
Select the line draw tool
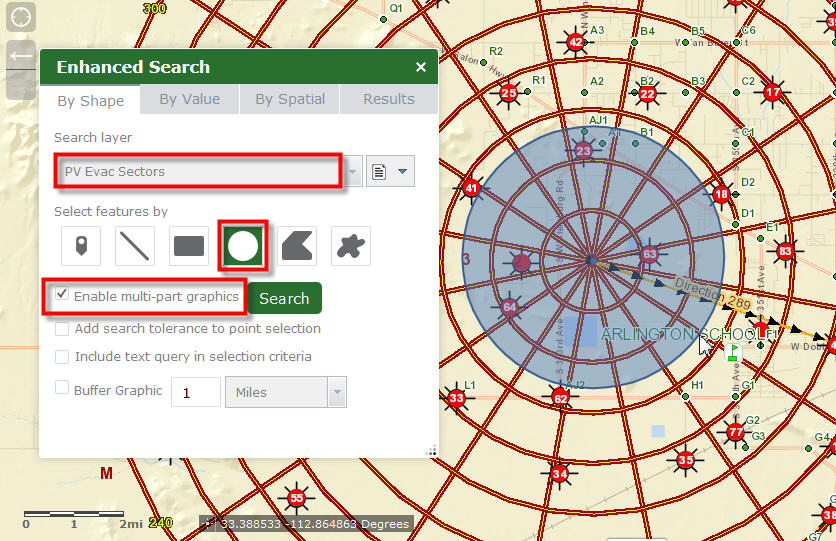click(x=135, y=246)
